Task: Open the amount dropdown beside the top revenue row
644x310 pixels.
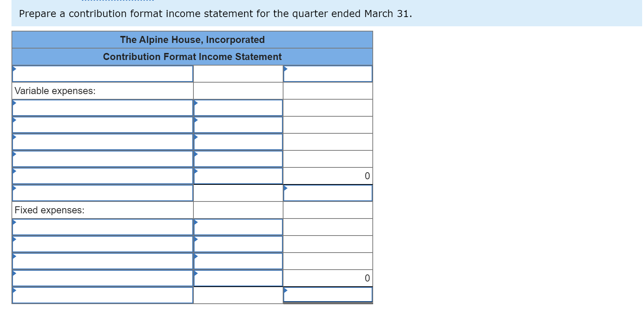Action: (x=328, y=73)
